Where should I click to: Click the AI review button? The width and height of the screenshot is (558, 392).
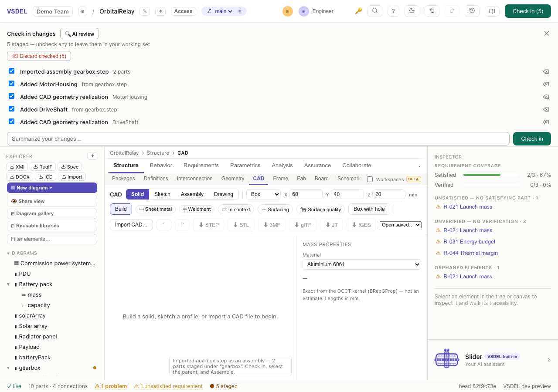(79, 34)
